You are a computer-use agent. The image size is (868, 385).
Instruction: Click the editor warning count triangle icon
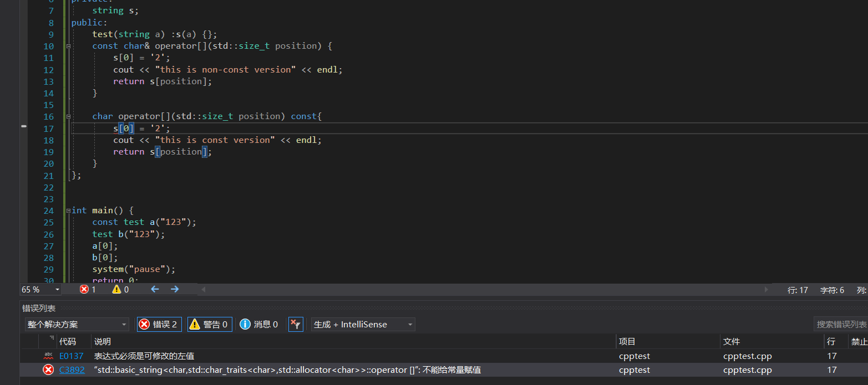tap(116, 289)
